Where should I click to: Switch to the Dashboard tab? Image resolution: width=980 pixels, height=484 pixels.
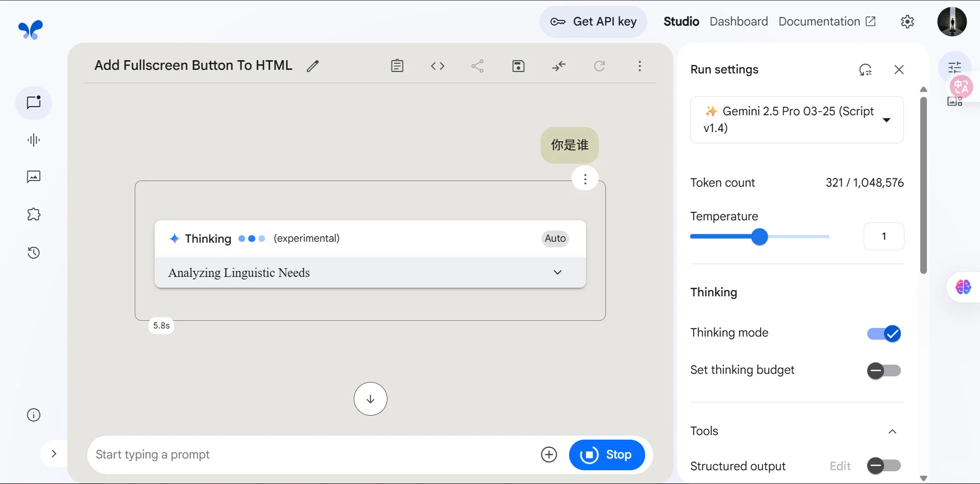coord(739,21)
